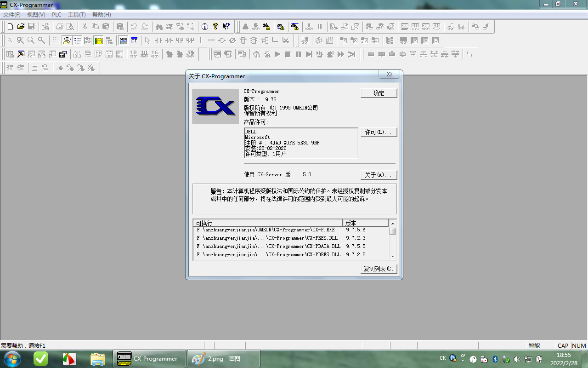Click the 可执行 column header
This screenshot has width=588, height=368.
click(x=267, y=223)
